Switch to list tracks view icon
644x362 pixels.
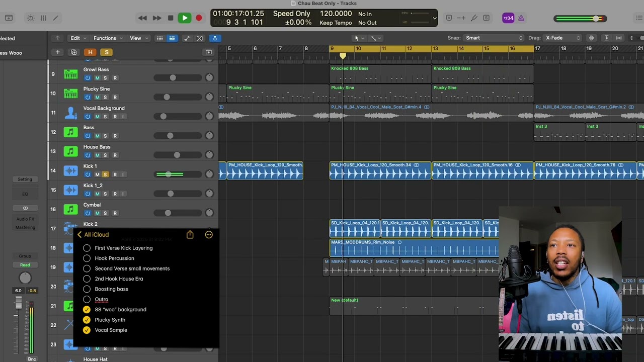pyautogui.click(x=172, y=38)
